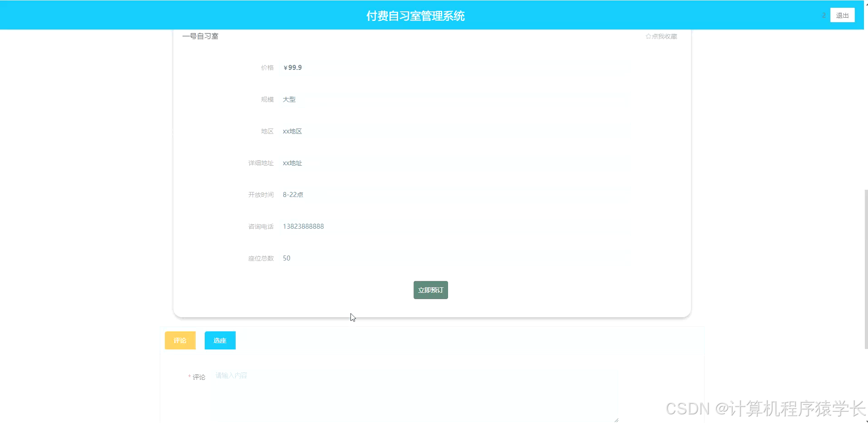The image size is (868, 423).
Task: Click the 立即预订 booking button
Action: tap(430, 290)
